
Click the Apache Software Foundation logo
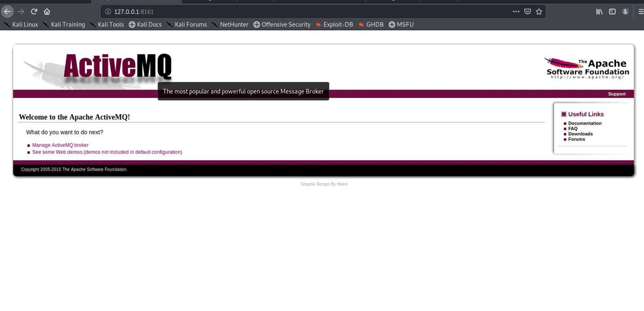[x=587, y=68]
